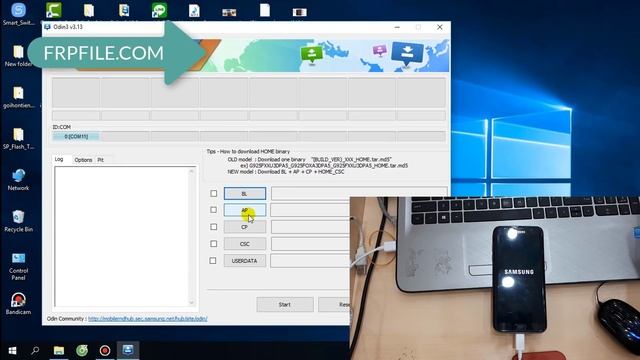
Task: Tick the BL checkbox
Action: 213,193
